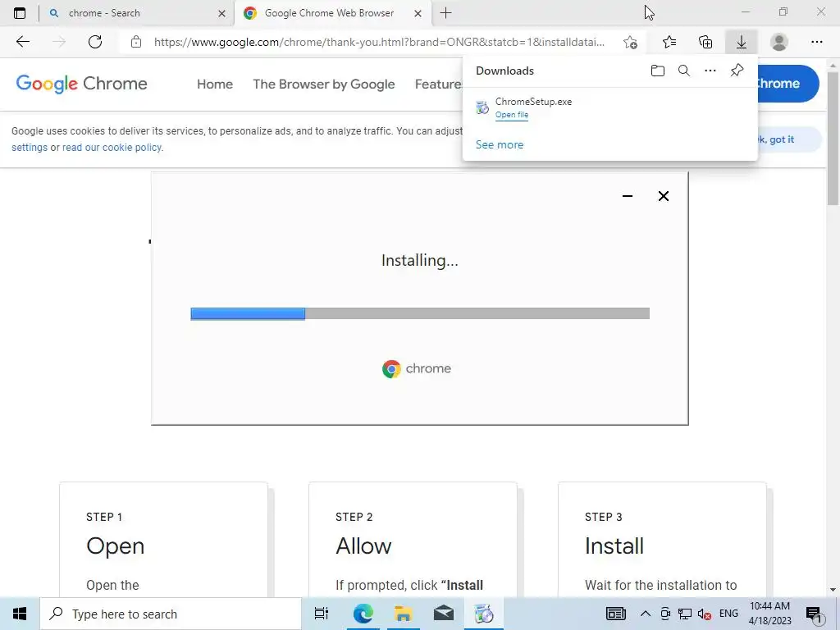View site information lock icon
The width and height of the screenshot is (840, 630).
pyautogui.click(x=136, y=42)
